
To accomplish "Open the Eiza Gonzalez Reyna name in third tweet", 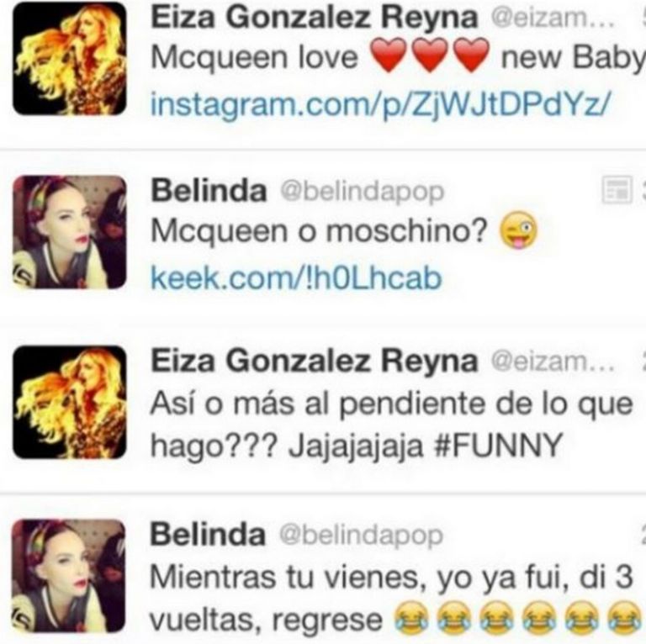I will [315, 361].
